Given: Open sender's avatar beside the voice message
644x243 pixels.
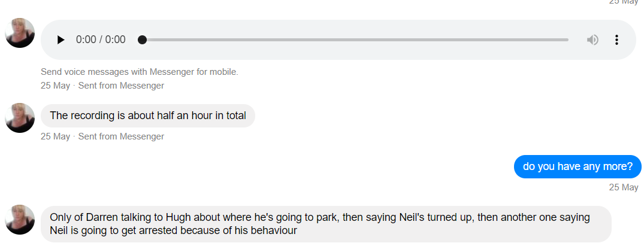Looking at the screenshot, I should 20,33.
